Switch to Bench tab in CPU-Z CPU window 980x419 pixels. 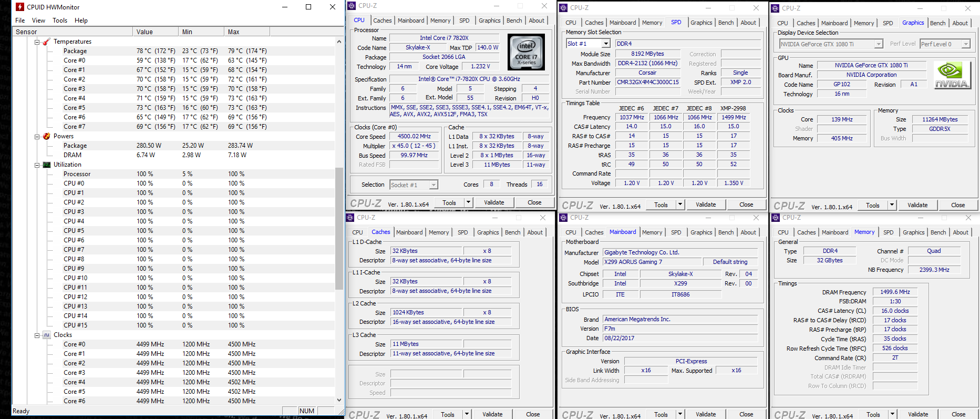tap(514, 21)
